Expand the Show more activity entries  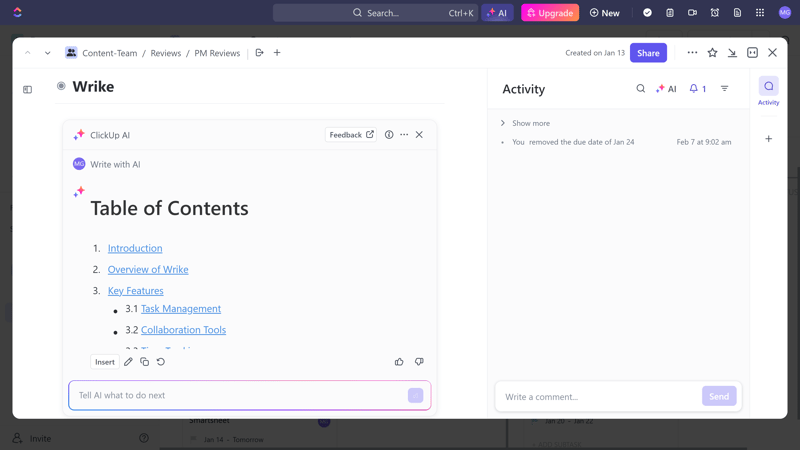click(x=526, y=123)
